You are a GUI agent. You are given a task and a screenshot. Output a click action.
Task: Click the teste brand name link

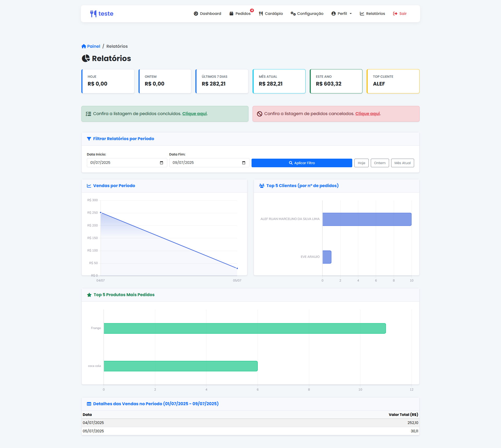pyautogui.click(x=106, y=14)
